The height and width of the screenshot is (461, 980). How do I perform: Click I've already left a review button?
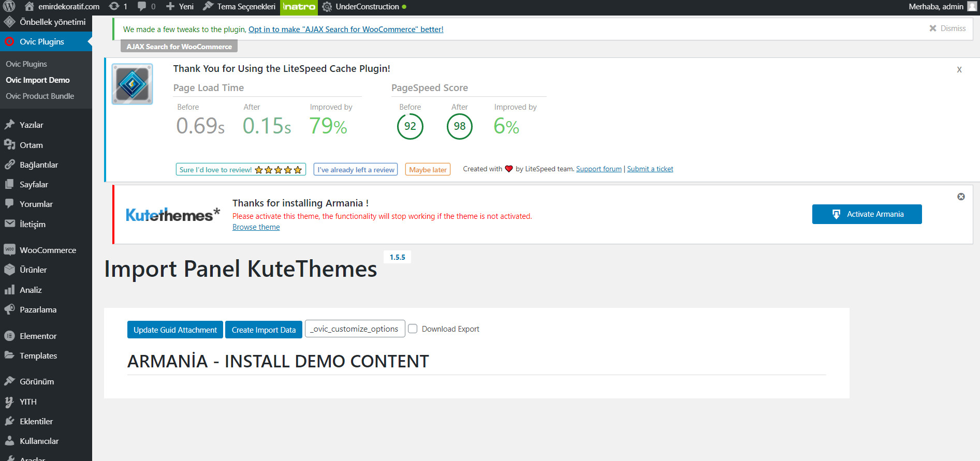pyautogui.click(x=356, y=170)
